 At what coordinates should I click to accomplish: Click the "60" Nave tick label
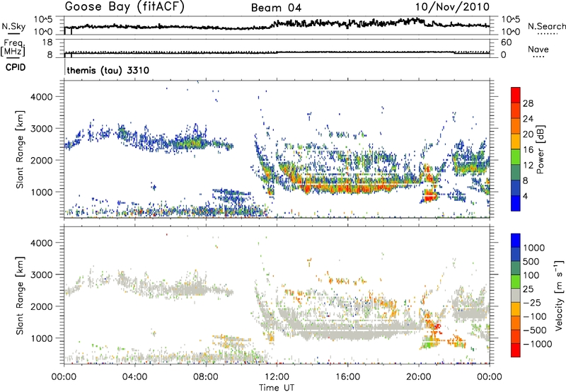(x=506, y=42)
